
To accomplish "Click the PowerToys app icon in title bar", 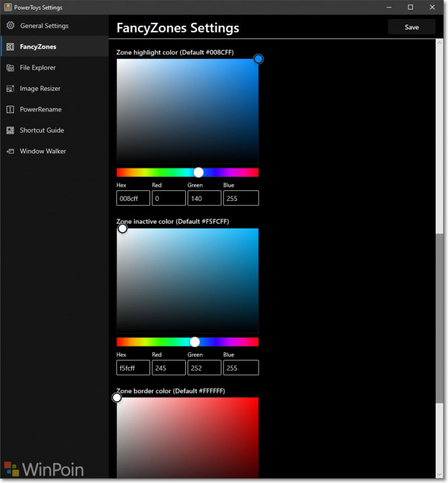I will click(x=8, y=7).
